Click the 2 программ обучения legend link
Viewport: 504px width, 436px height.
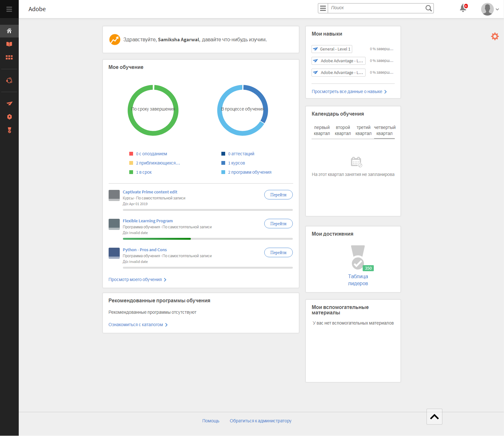coord(250,172)
